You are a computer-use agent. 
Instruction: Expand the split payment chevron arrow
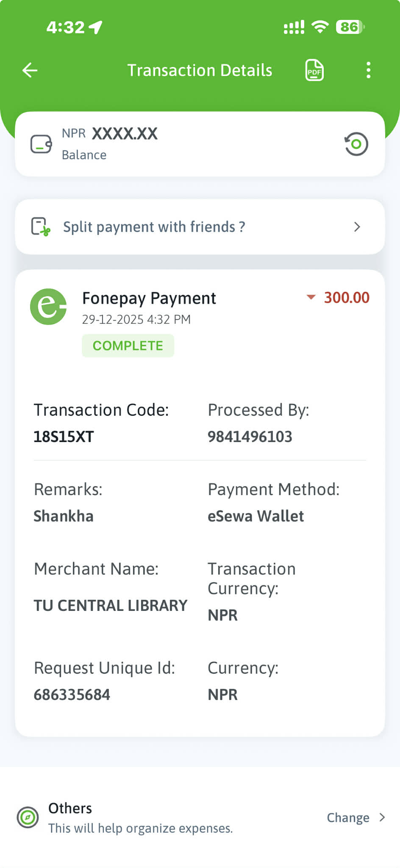coord(357,227)
